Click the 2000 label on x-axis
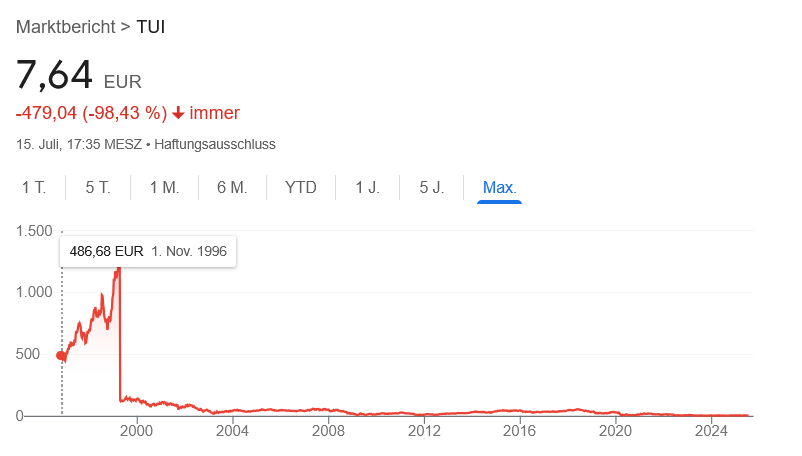The width and height of the screenshot is (802, 456). (136, 431)
